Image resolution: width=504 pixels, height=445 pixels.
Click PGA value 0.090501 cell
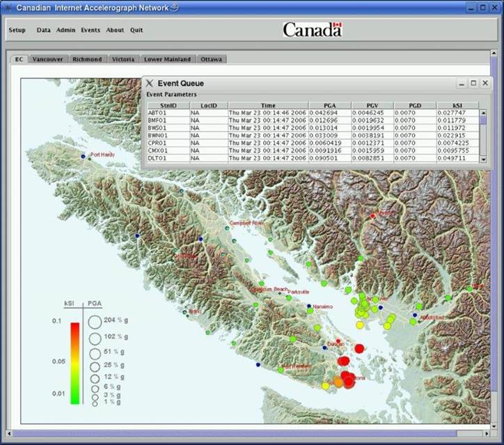click(x=330, y=158)
